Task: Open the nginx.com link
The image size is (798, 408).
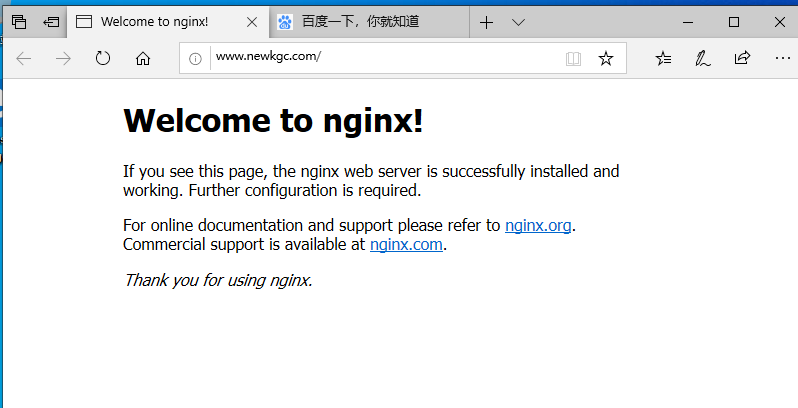Action: point(406,244)
